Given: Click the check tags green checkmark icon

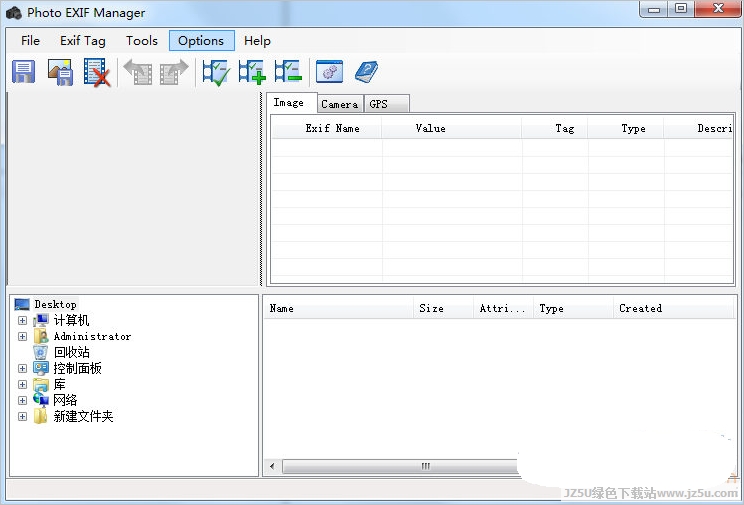Looking at the screenshot, I should 216,73.
